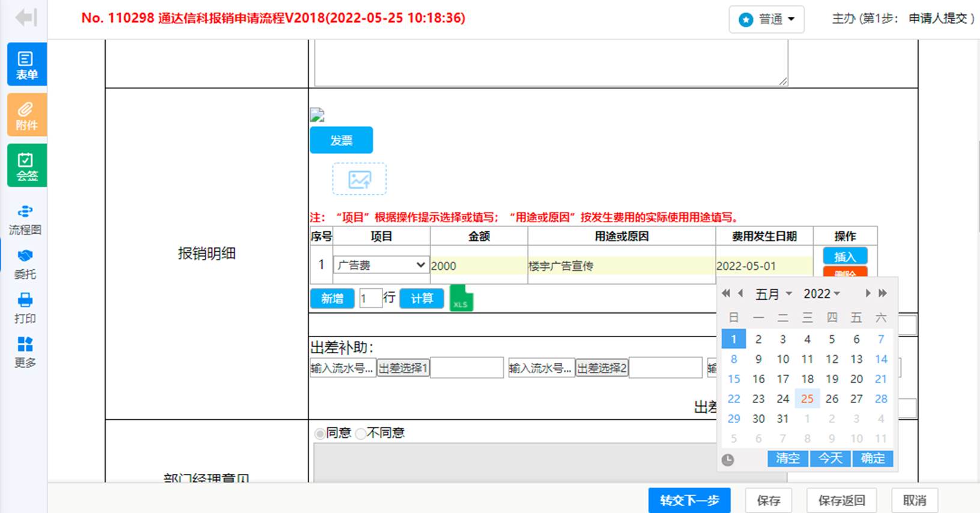Open the 广告费 project dropdown

381,265
